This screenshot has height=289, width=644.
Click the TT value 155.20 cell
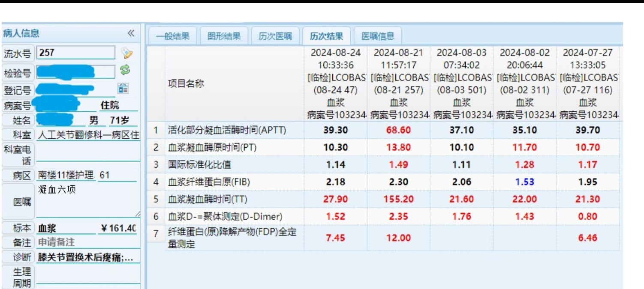click(x=398, y=199)
